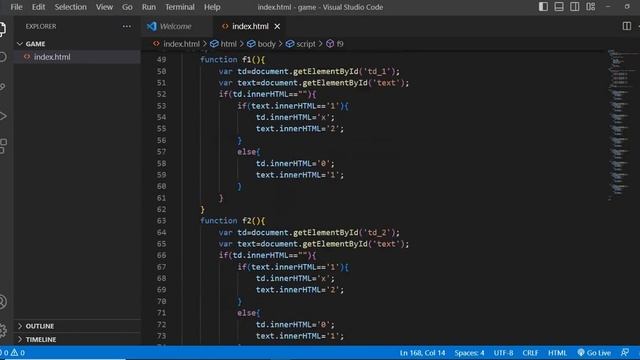640x360 pixels.
Task: Expand the OUTLINE section
Action: coord(78,326)
